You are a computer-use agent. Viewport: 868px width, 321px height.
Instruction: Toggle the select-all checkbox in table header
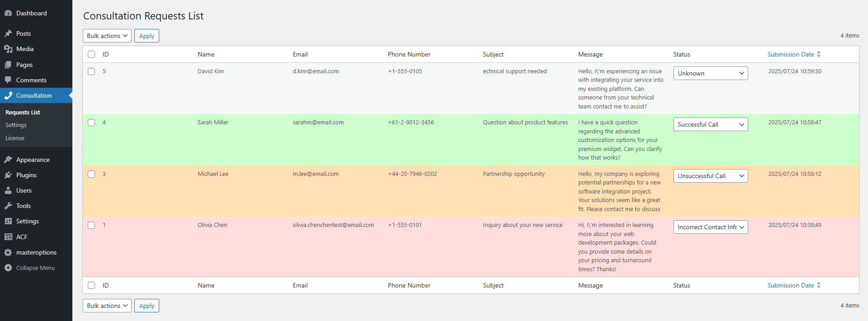[91, 54]
